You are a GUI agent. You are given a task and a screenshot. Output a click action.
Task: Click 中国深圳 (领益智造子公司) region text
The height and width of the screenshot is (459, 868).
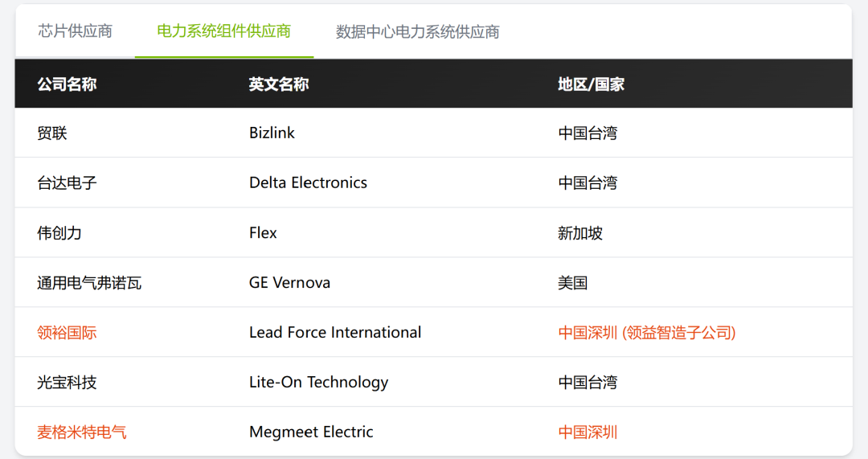tap(647, 333)
